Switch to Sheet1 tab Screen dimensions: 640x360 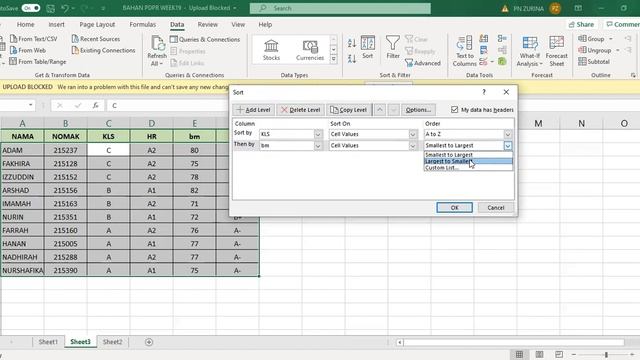48,342
